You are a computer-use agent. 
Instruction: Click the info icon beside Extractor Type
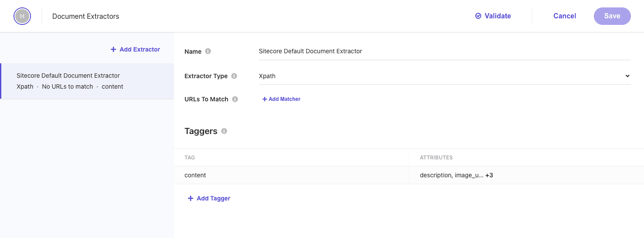click(x=234, y=76)
